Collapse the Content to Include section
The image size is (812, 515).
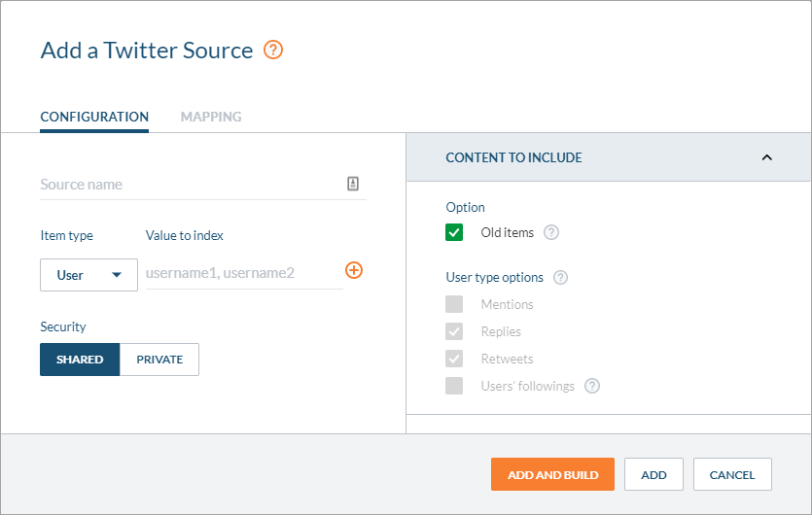pyautogui.click(x=767, y=157)
